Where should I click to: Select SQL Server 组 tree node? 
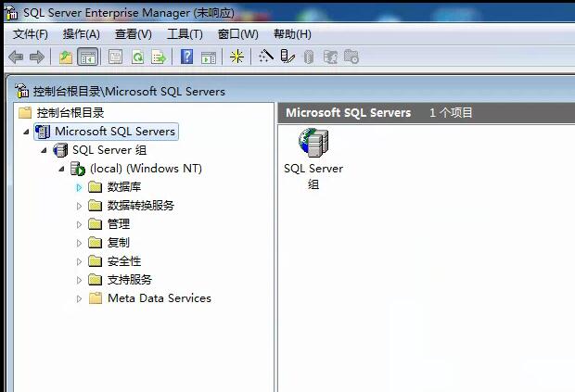point(109,150)
